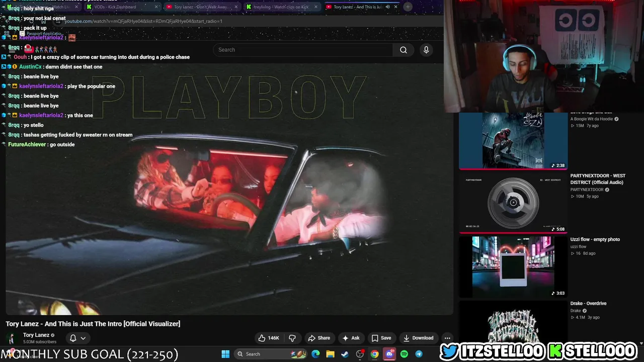Image resolution: width=644 pixels, height=362 pixels.
Task: Click 5.03M subscribers text
Action: pos(40,342)
